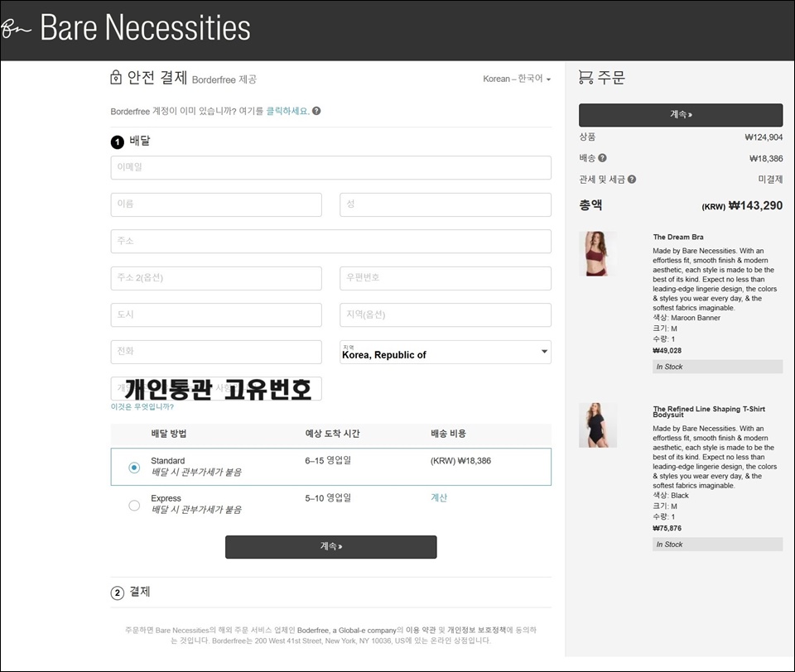This screenshot has width=795, height=672.
Task: Open help icon beside Borderfree account link
Action: point(316,111)
